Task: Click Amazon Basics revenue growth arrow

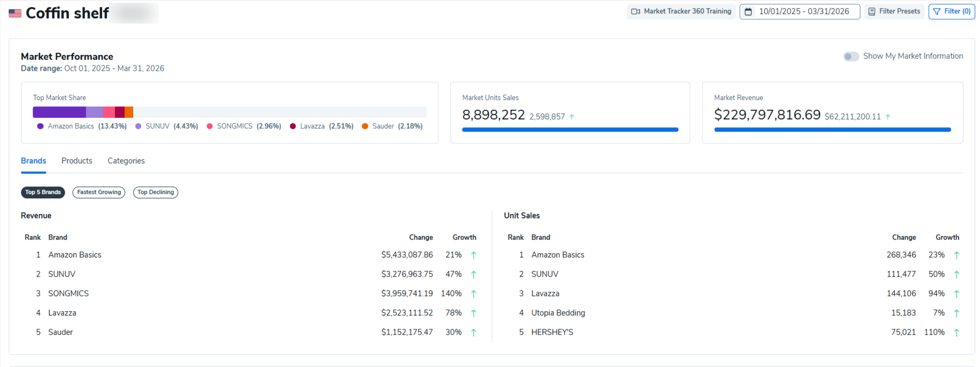Action: click(473, 255)
